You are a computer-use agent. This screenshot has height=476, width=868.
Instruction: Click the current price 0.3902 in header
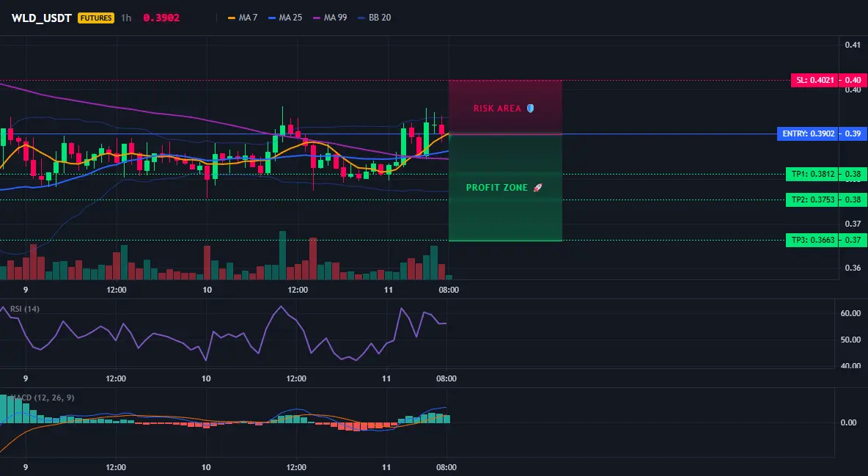click(x=161, y=18)
